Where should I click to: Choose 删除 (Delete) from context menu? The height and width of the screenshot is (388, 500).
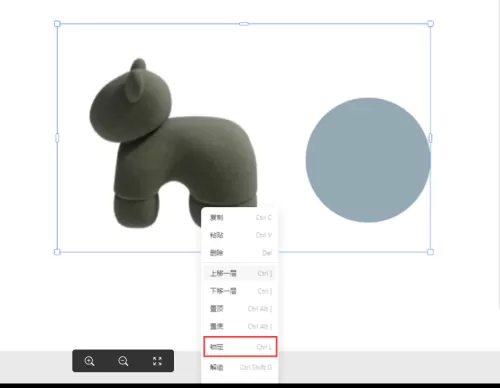(x=240, y=253)
